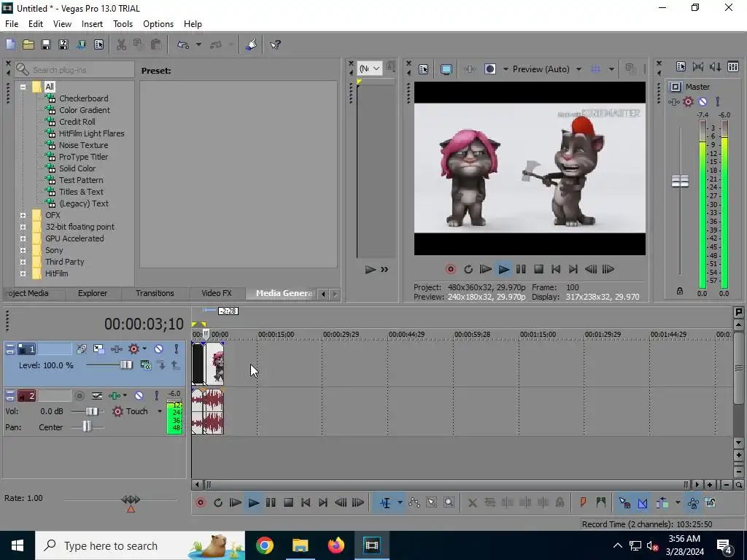The width and height of the screenshot is (747, 560).
Task: Click Record in timeline transport bar
Action: pyautogui.click(x=201, y=502)
